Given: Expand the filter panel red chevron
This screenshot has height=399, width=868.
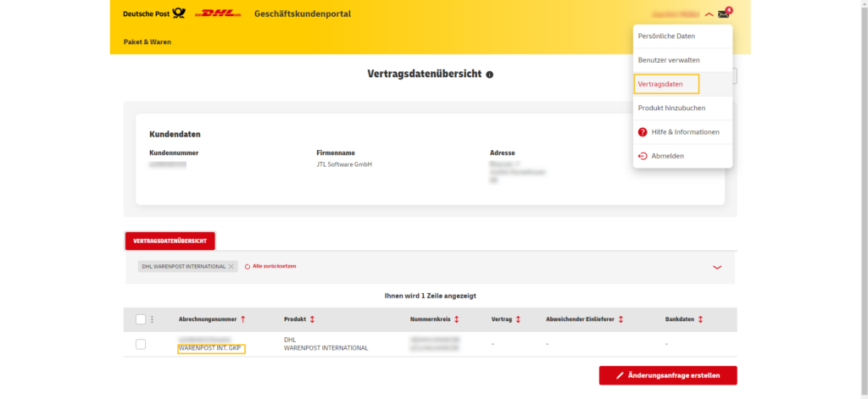Looking at the screenshot, I should pyautogui.click(x=717, y=268).
